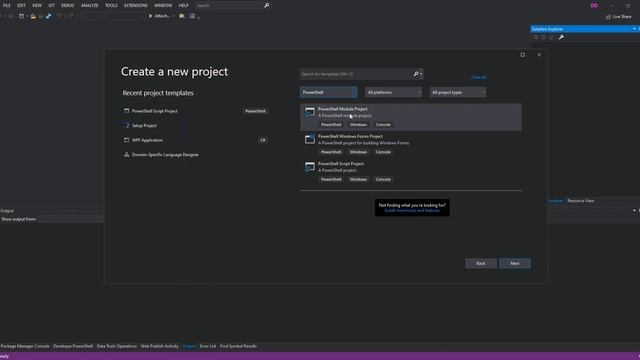
Task: Click the Clear all link
Action: click(478, 77)
